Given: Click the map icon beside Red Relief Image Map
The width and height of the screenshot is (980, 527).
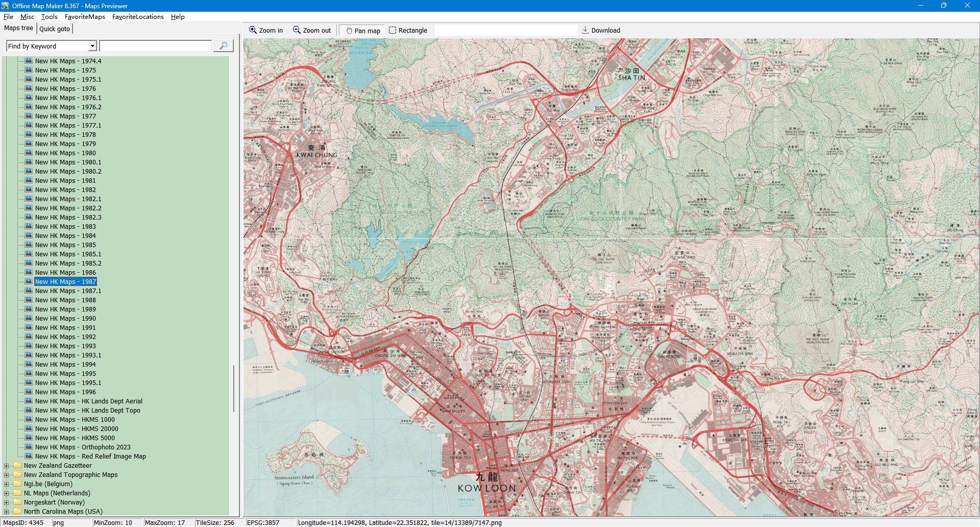Looking at the screenshot, I should pos(29,456).
